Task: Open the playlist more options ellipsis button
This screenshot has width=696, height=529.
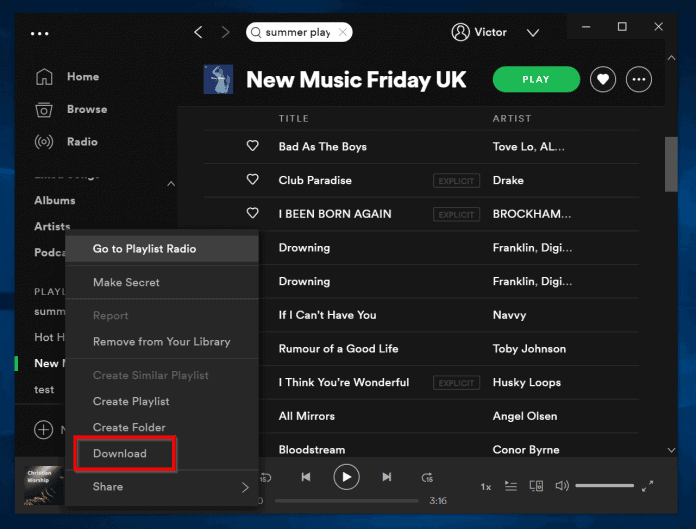Action: 639,79
